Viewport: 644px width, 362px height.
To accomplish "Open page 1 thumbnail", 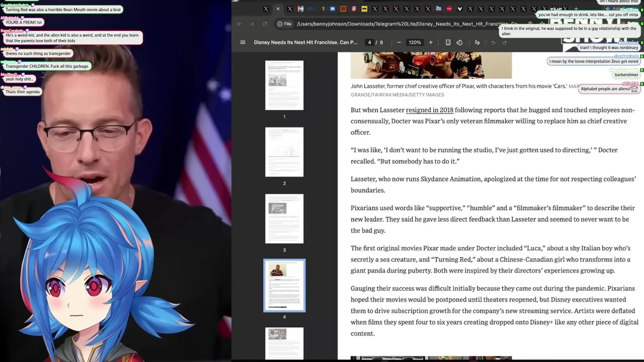I will [284, 85].
